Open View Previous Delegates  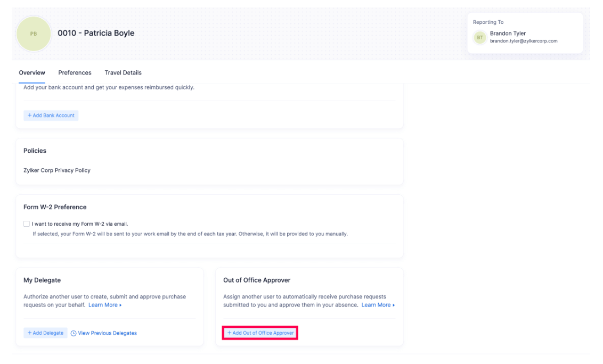pyautogui.click(x=107, y=333)
